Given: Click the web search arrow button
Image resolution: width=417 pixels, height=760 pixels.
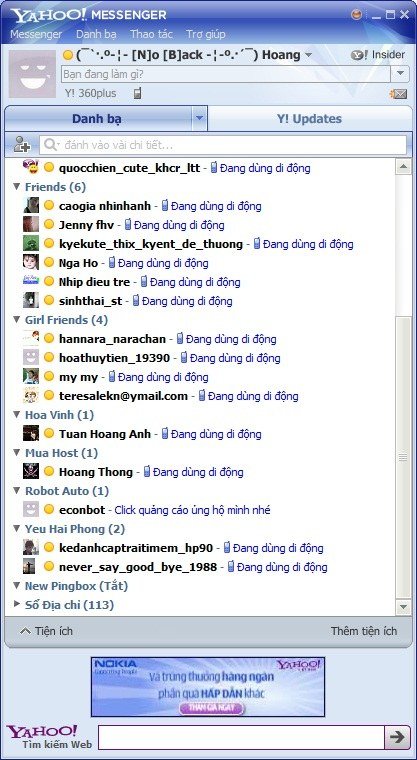Looking at the screenshot, I should [x=397, y=737].
